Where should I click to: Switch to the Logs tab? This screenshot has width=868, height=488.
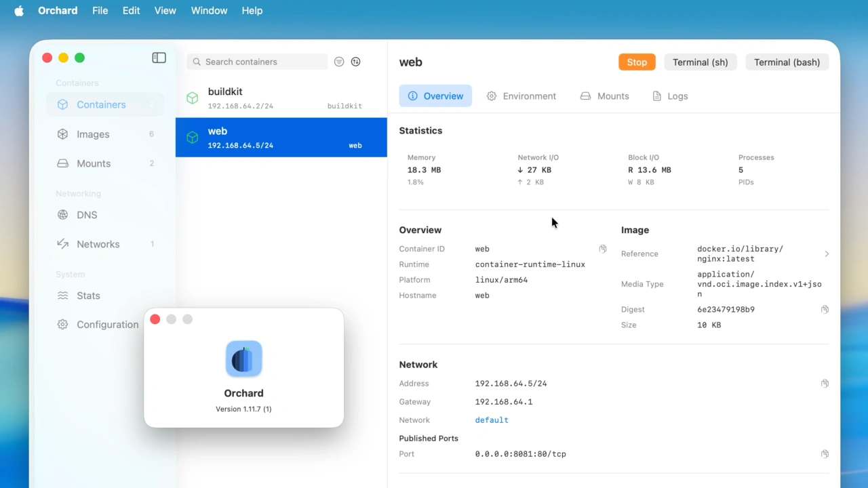670,96
